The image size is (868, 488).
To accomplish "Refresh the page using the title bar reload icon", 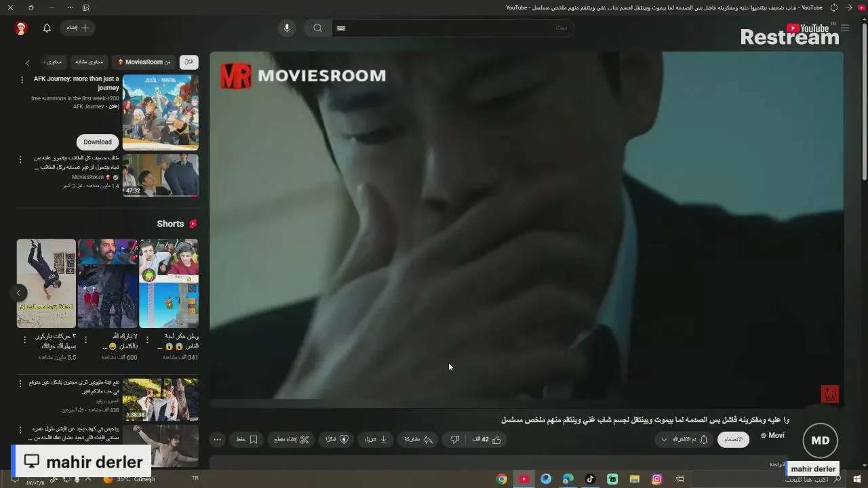I will pyautogui.click(x=834, y=7).
